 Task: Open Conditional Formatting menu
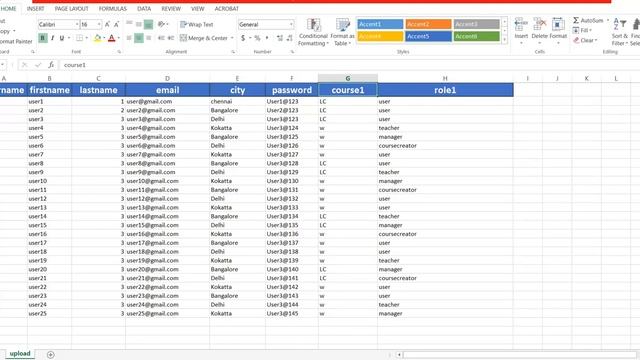click(x=313, y=32)
